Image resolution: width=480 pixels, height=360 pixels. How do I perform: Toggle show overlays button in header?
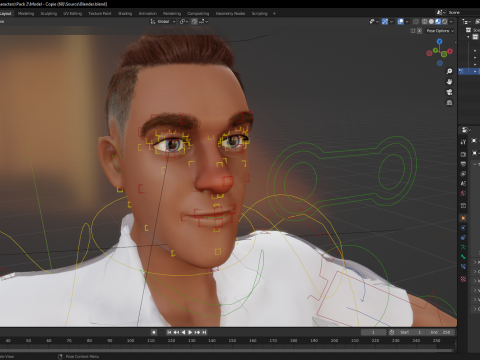tap(401, 21)
